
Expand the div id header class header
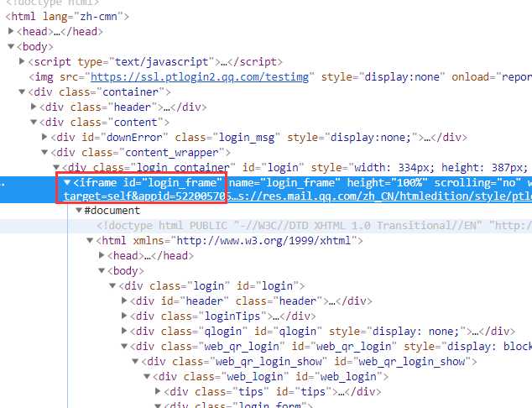[x=124, y=301]
